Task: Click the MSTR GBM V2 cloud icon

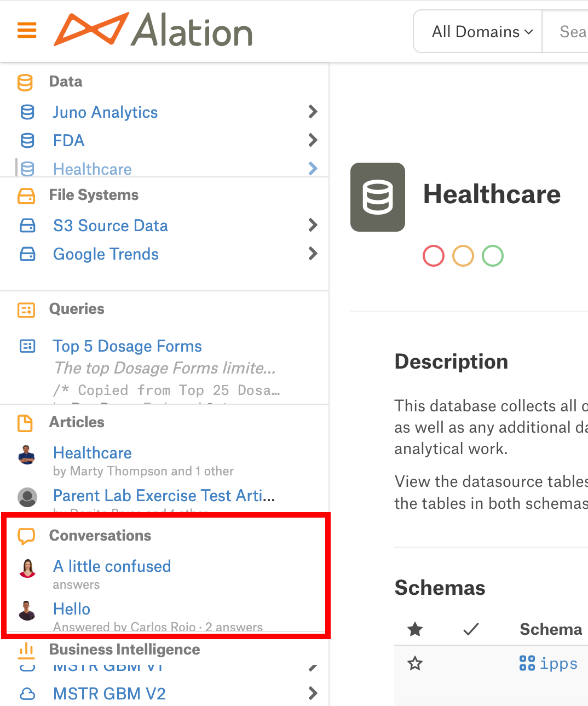Action: 27,694
